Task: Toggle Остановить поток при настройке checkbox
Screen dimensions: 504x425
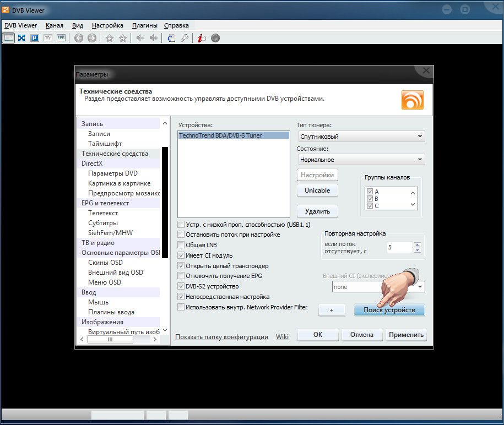Action: (181, 235)
